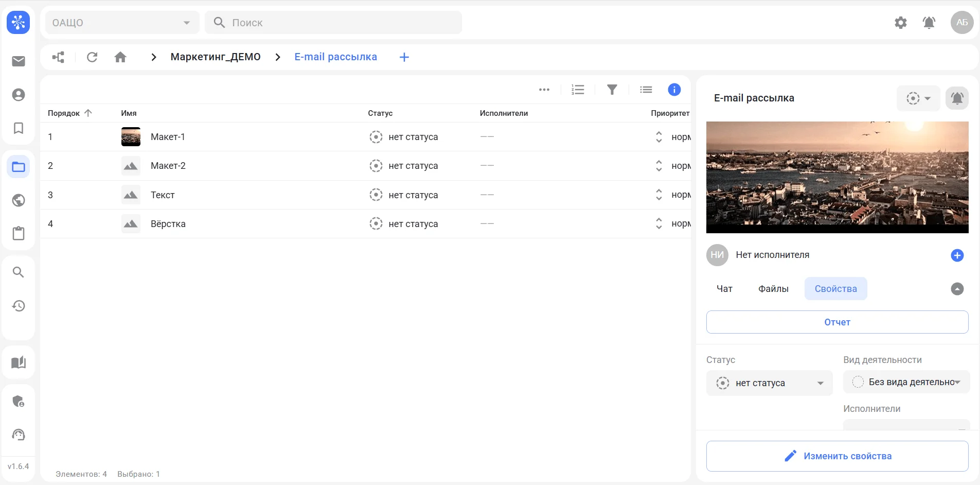Open history clock icon in sidebar
The height and width of the screenshot is (485, 980).
19,306
